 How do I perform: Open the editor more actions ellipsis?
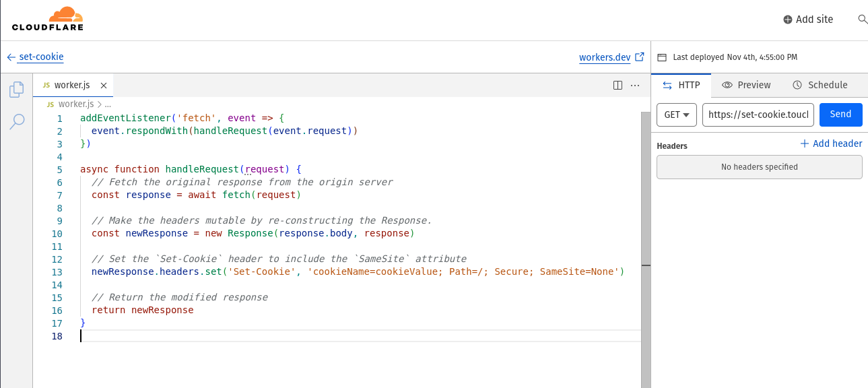(x=635, y=86)
